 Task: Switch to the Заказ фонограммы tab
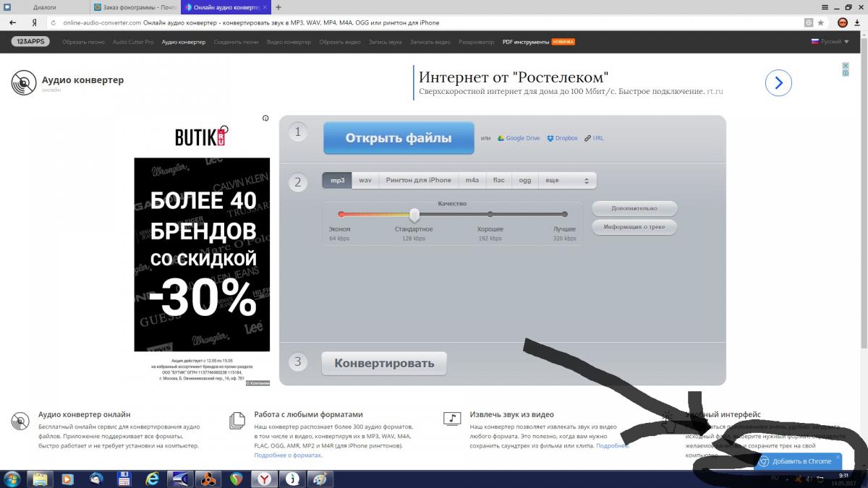tap(135, 7)
